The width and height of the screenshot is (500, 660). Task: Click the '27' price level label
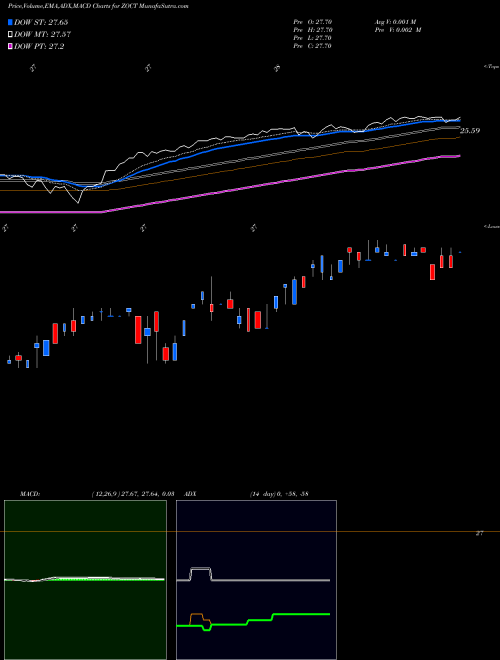pos(479,533)
